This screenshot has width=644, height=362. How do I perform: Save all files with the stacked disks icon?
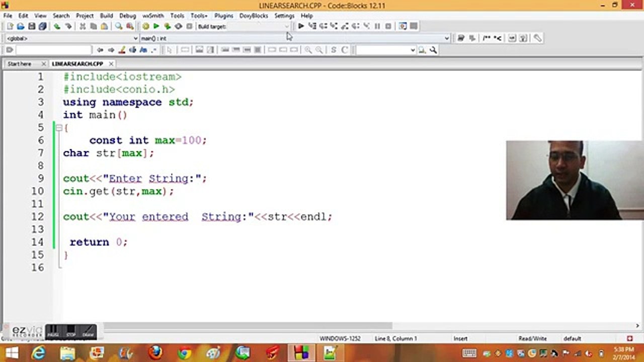click(42, 26)
